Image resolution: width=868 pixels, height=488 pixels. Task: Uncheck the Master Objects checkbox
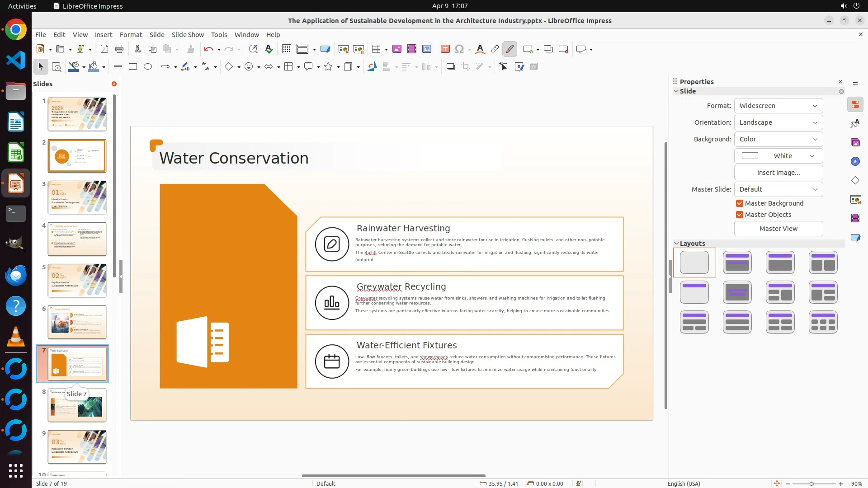point(740,215)
